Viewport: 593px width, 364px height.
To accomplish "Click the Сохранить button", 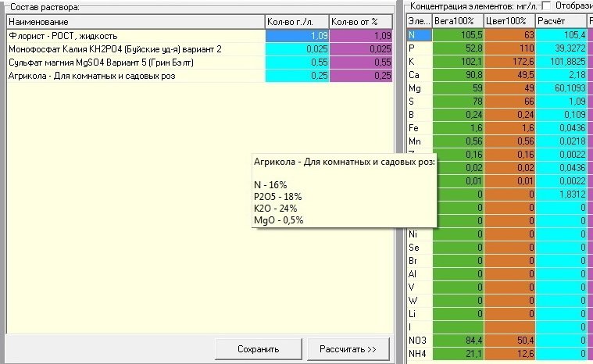I will coord(259,349).
